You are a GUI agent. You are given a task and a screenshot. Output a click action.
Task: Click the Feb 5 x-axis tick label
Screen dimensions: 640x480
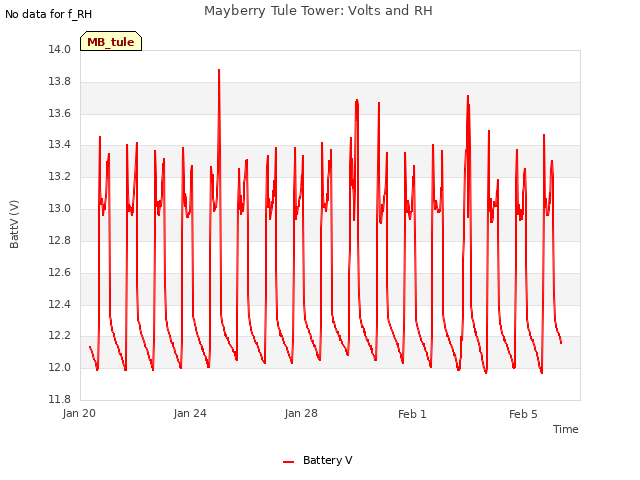coord(523,414)
